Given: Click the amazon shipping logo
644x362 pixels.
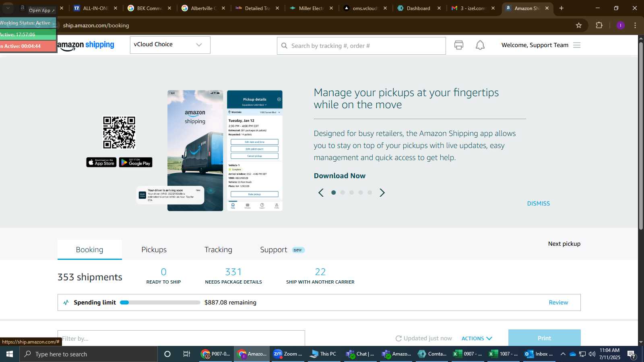Looking at the screenshot, I should [x=86, y=45].
